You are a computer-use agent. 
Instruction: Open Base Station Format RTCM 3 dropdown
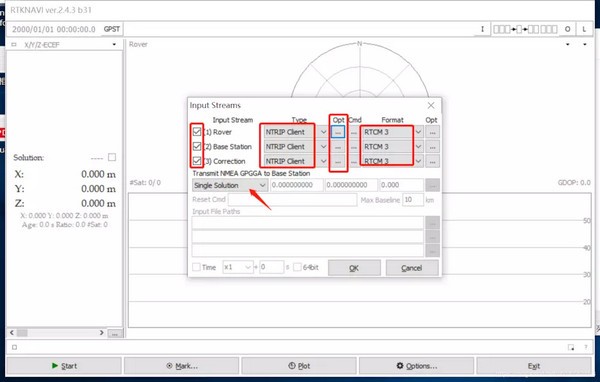point(392,147)
